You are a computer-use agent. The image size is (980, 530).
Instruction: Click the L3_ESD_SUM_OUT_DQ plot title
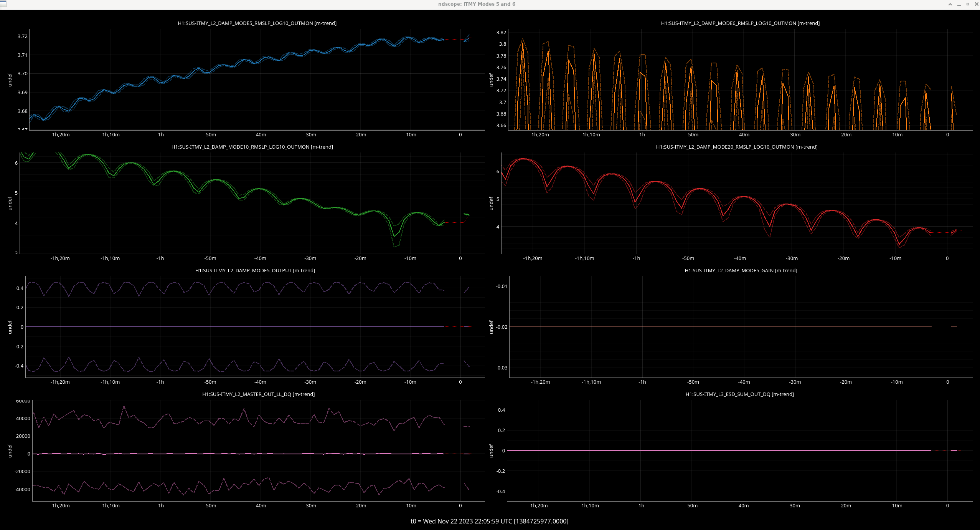pos(739,394)
